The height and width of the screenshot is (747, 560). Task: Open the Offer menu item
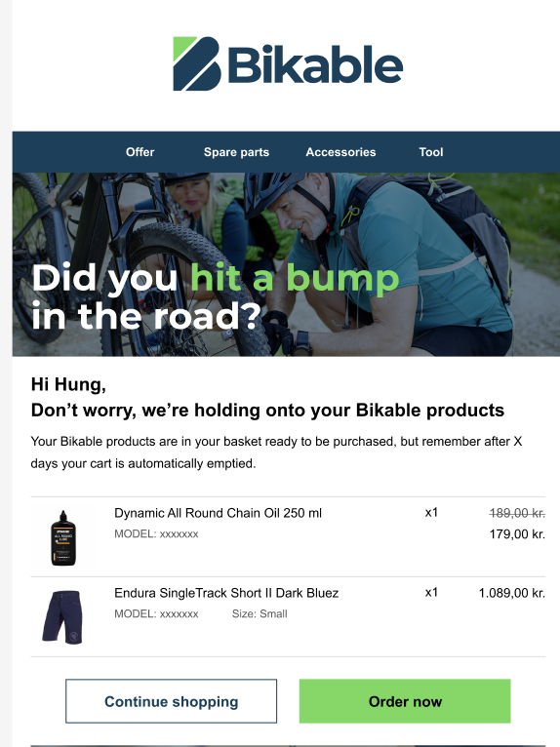click(x=140, y=152)
